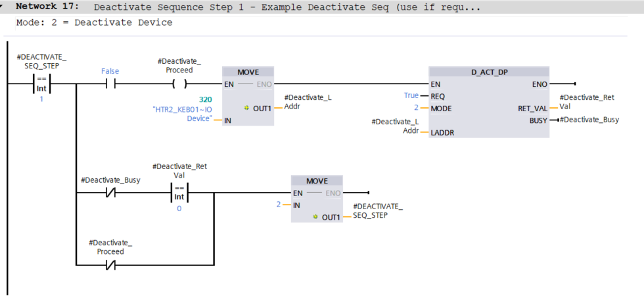Image resolution: width=644 pixels, height=298 pixels.
Task: Select the Network 17 title header
Action: pyautogui.click(x=322, y=7)
